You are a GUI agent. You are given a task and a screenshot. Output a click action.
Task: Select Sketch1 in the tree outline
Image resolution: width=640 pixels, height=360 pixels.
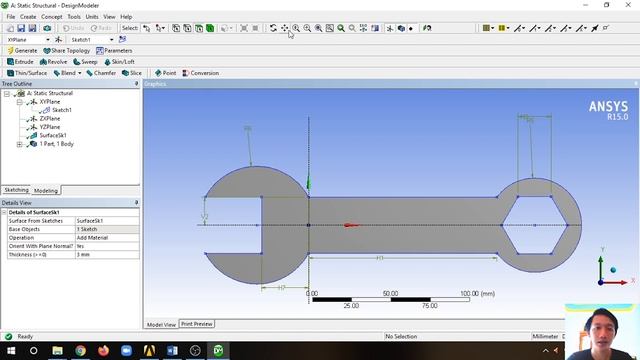point(62,110)
